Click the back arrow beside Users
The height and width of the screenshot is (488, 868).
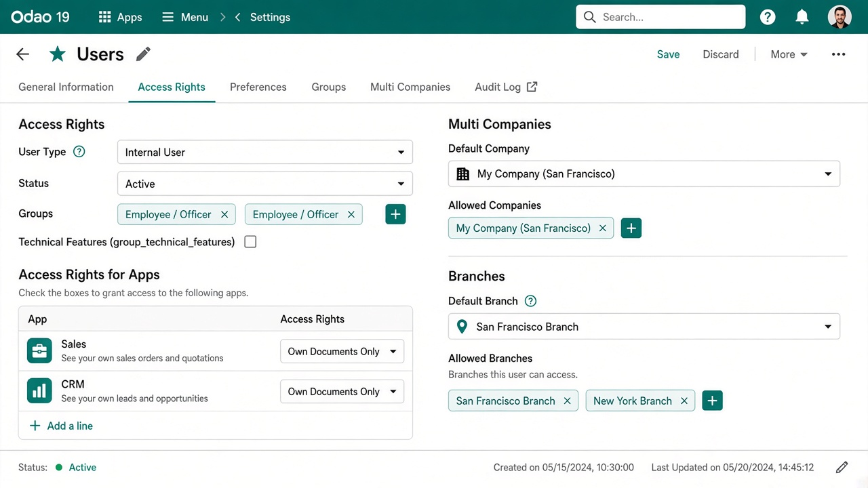pos(23,54)
